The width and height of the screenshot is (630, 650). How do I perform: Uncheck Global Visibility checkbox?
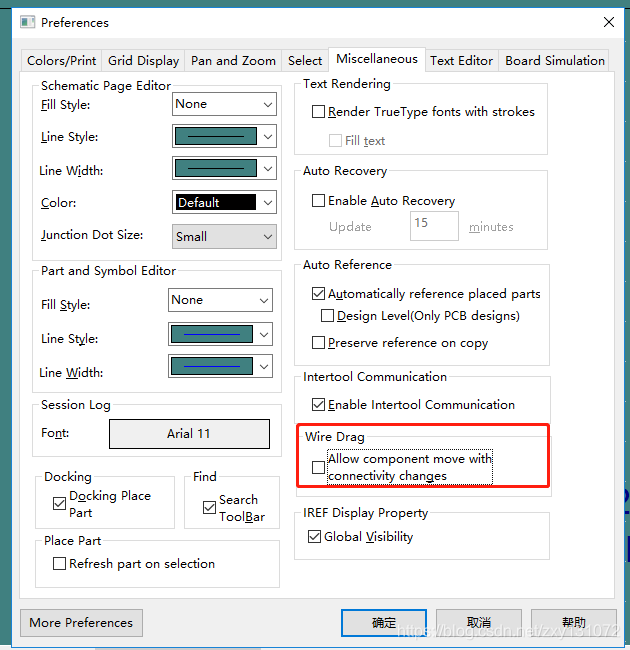[315, 537]
